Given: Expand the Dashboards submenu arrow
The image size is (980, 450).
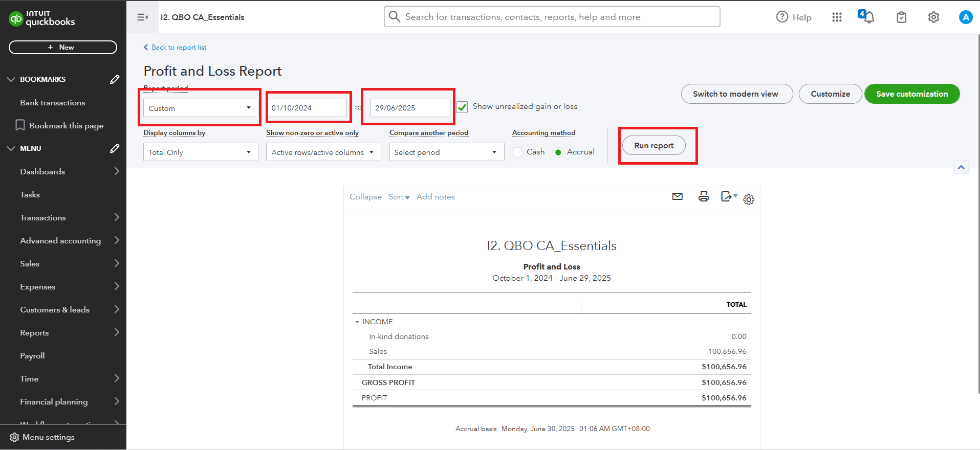Looking at the screenshot, I should [x=117, y=171].
